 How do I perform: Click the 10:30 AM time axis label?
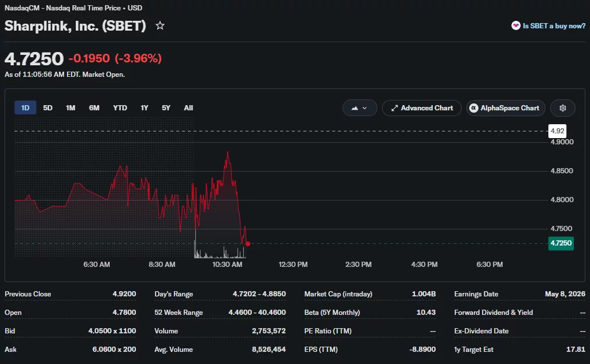click(227, 265)
